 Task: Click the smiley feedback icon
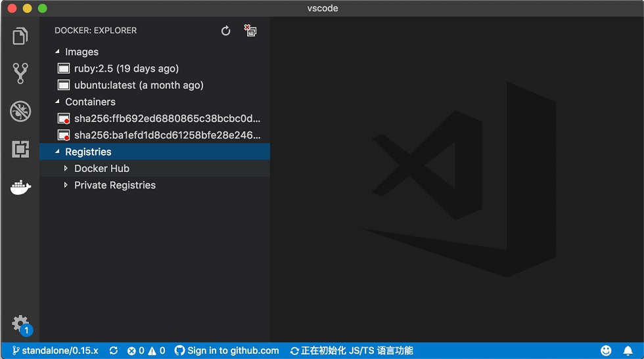pos(606,350)
